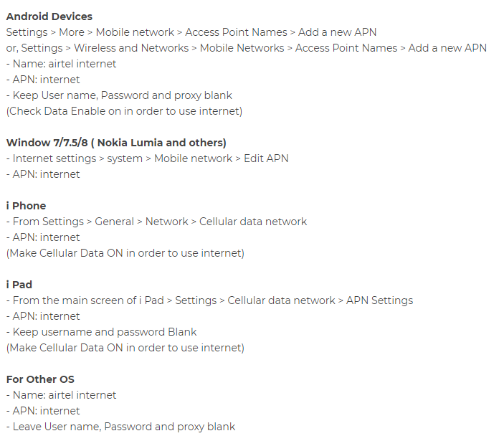The width and height of the screenshot is (504, 441).
Task: Click 'APN: internet' under the Windows section
Action: [x=43, y=174]
